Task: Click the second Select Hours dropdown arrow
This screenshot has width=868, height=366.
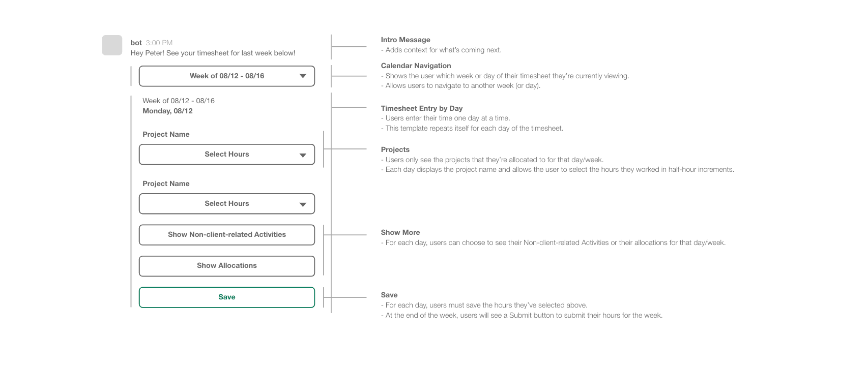Action: 303,204
